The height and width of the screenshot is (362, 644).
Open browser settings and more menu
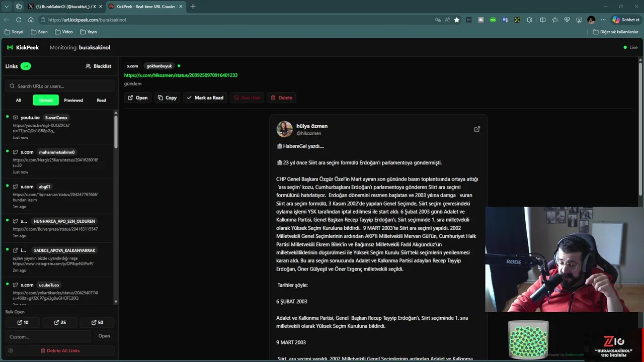coord(603,20)
